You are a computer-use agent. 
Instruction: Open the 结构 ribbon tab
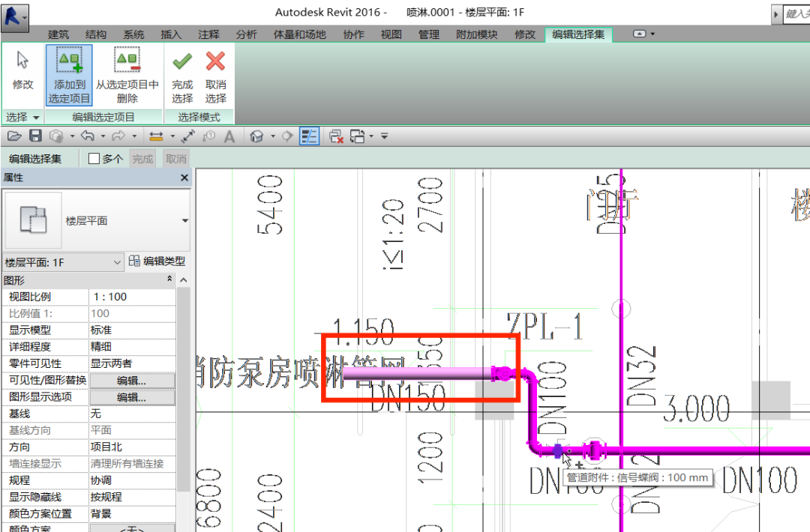96,34
